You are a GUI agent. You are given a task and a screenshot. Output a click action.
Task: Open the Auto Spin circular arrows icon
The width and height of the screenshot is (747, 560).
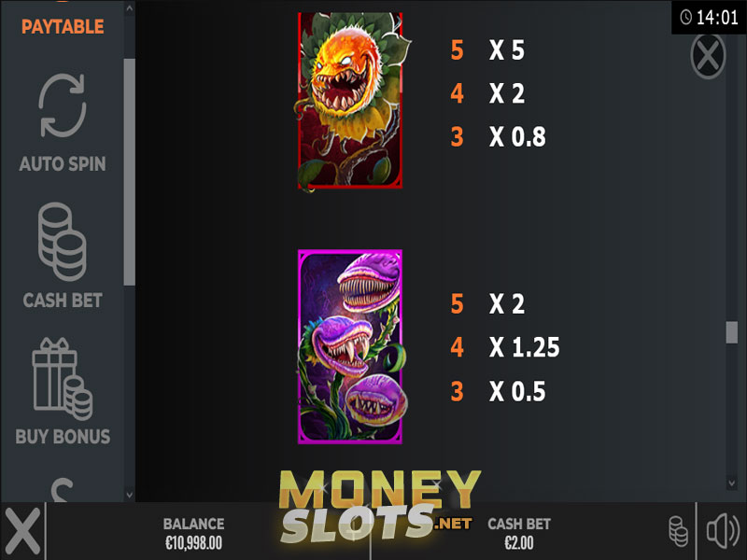(x=63, y=105)
